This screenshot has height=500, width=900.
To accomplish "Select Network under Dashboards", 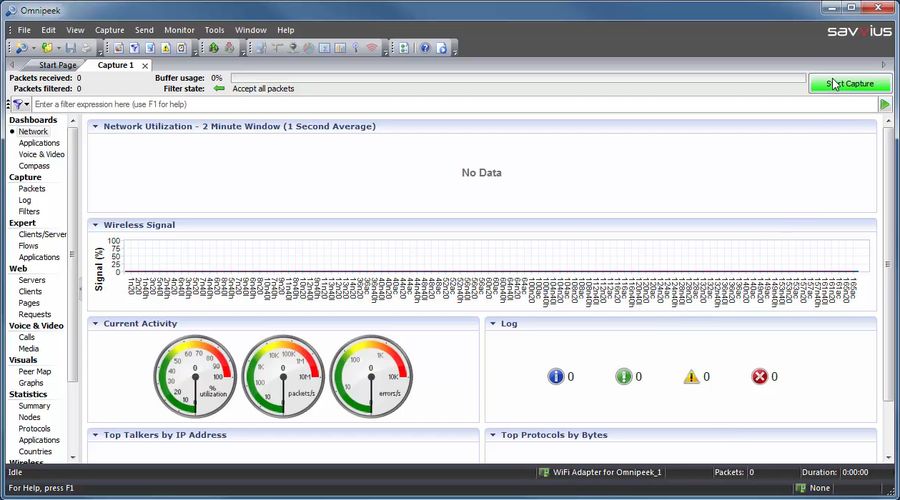I will point(33,131).
